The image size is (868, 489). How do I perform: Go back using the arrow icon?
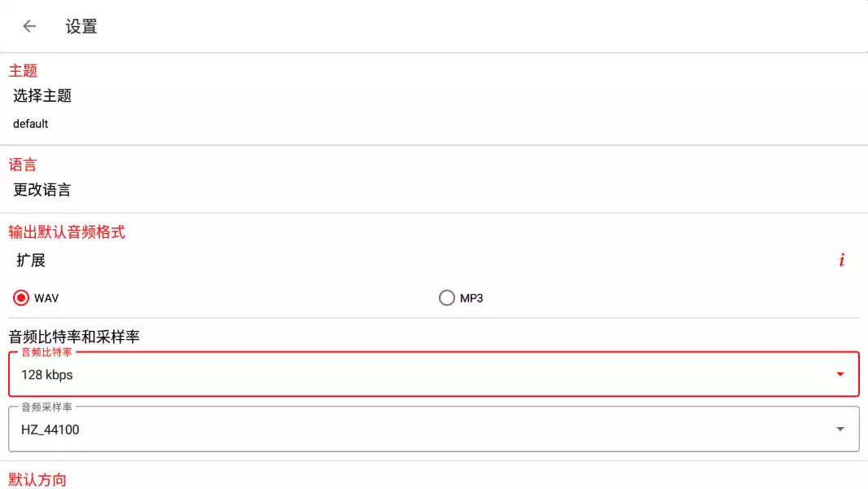tap(29, 26)
